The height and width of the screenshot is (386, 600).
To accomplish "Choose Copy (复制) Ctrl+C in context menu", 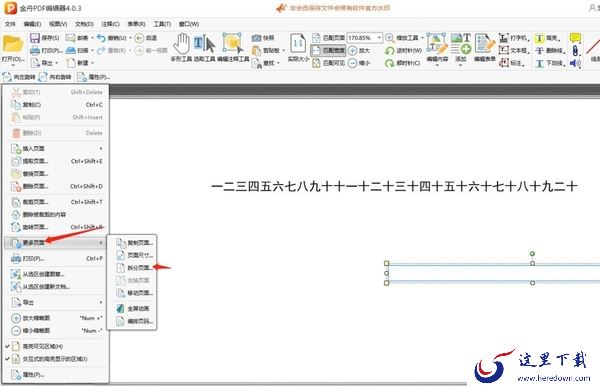I will [56, 104].
